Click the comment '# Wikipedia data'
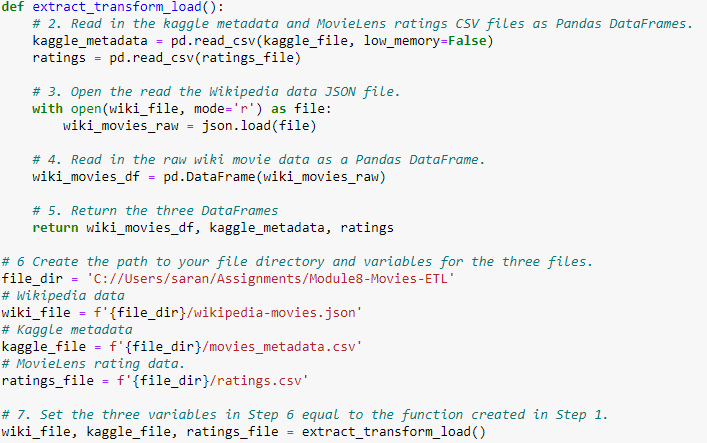The height and width of the screenshot is (443, 707). coord(63,295)
